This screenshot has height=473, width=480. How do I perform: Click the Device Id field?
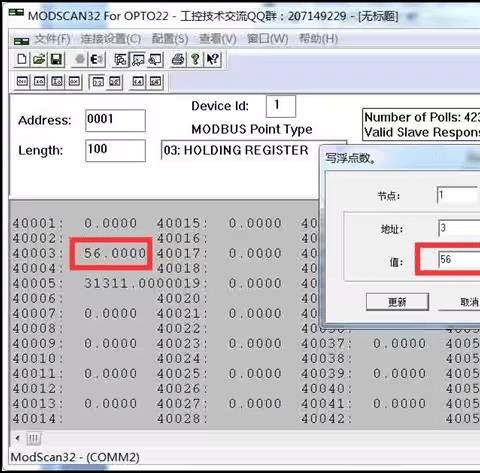pos(281,106)
